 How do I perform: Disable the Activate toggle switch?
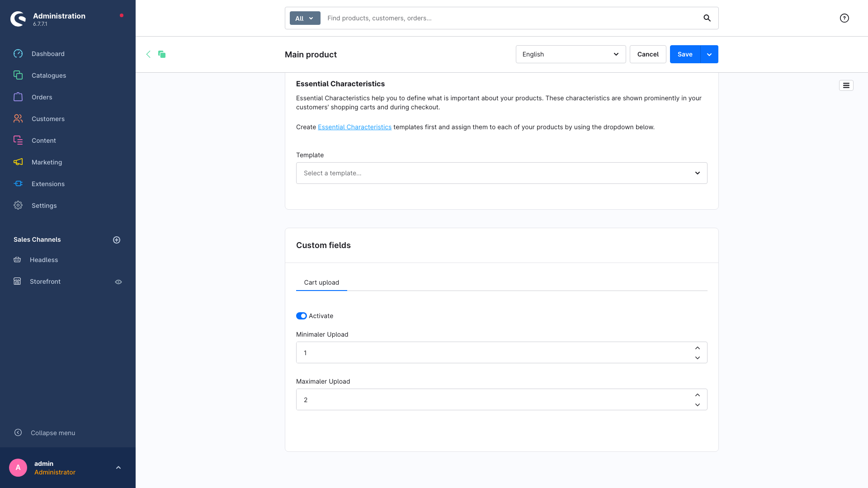pyautogui.click(x=302, y=316)
